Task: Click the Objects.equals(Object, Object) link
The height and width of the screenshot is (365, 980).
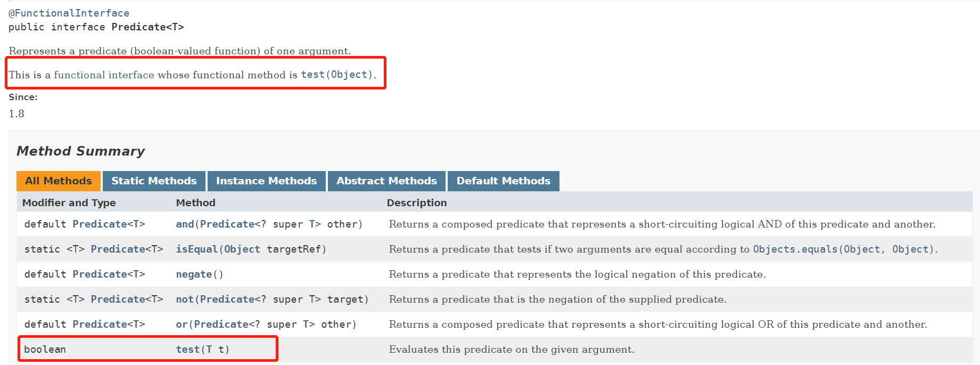Action: coord(843,249)
